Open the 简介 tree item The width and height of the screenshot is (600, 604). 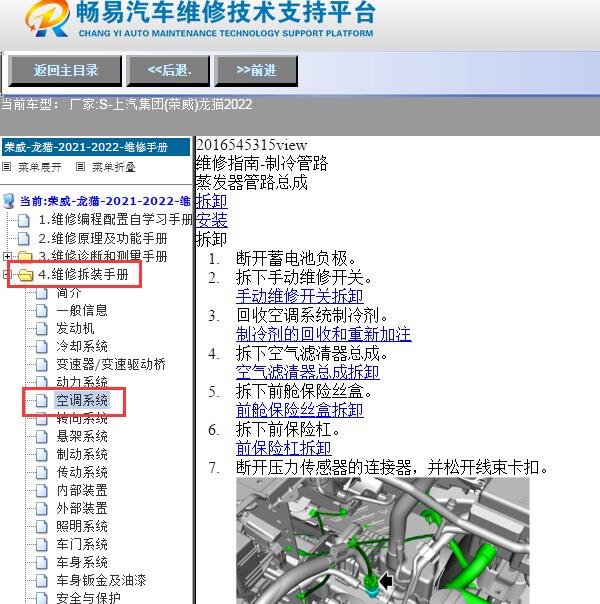point(69,293)
